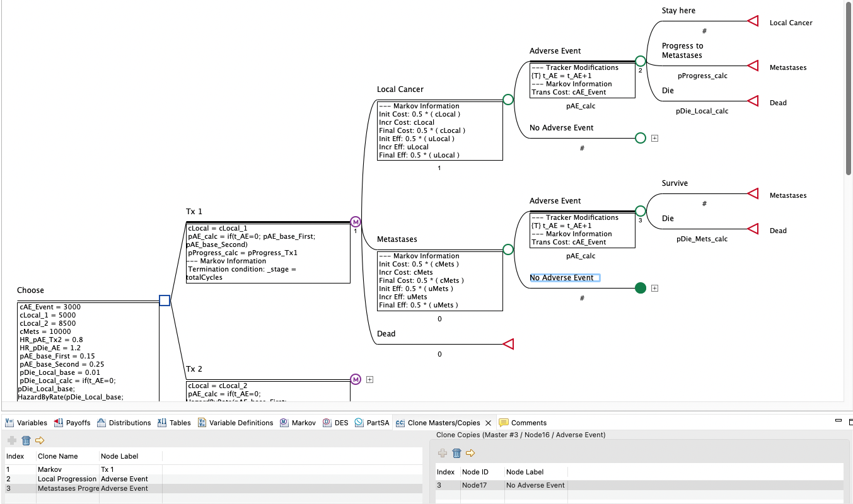
Task: Click the terminal triangle for Metastases outcome
Action: click(x=752, y=66)
